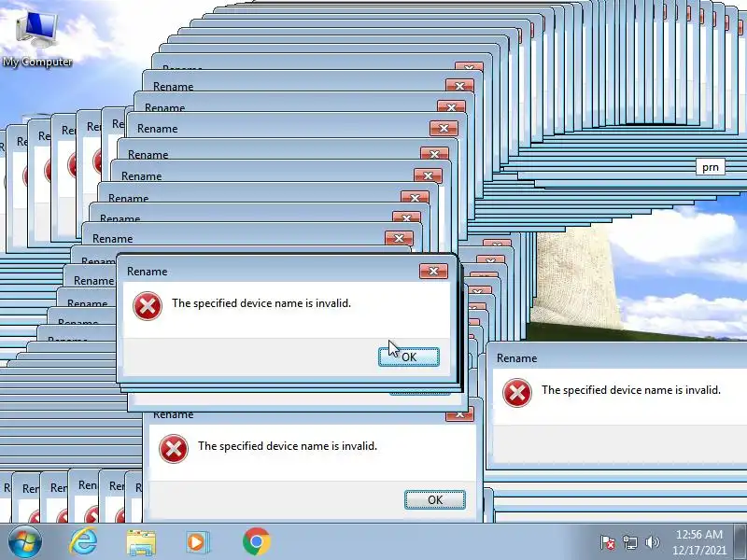Open Google Chrome from the taskbar
The image size is (747, 560).
point(256,542)
